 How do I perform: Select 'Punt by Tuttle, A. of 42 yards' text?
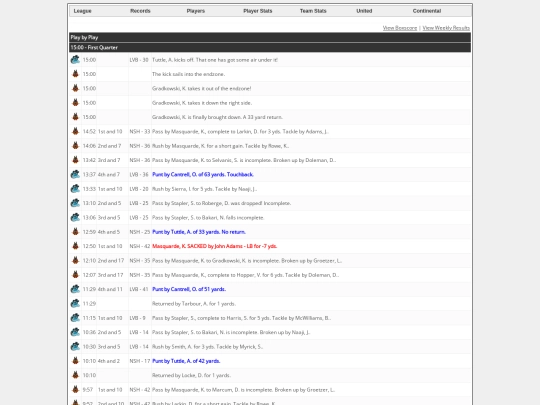click(186, 361)
